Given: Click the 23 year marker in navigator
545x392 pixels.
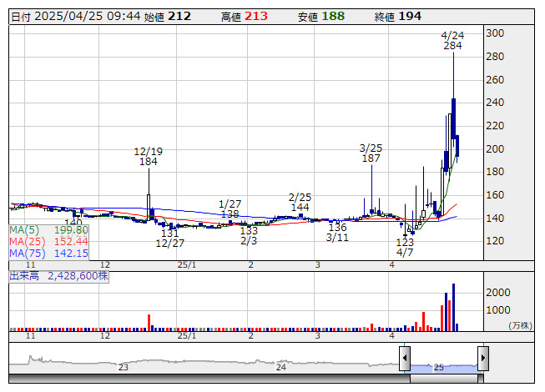Looking at the screenshot, I should [123, 367].
